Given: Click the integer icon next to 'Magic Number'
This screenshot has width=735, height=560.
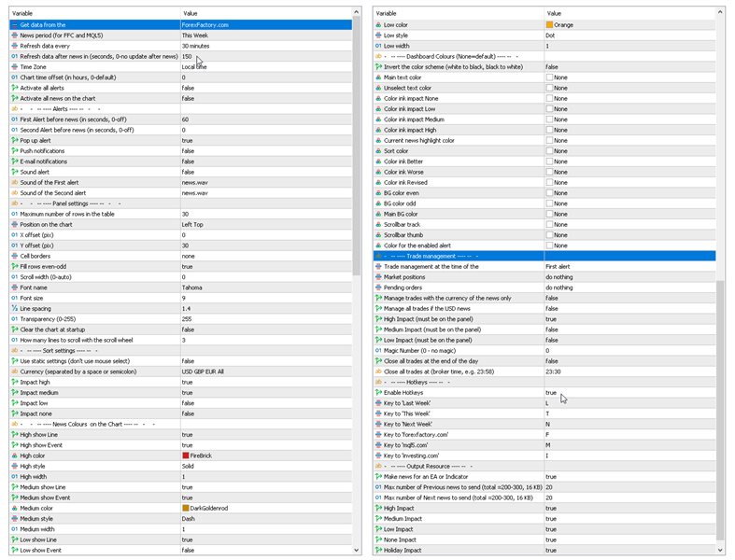Looking at the screenshot, I should (x=379, y=351).
